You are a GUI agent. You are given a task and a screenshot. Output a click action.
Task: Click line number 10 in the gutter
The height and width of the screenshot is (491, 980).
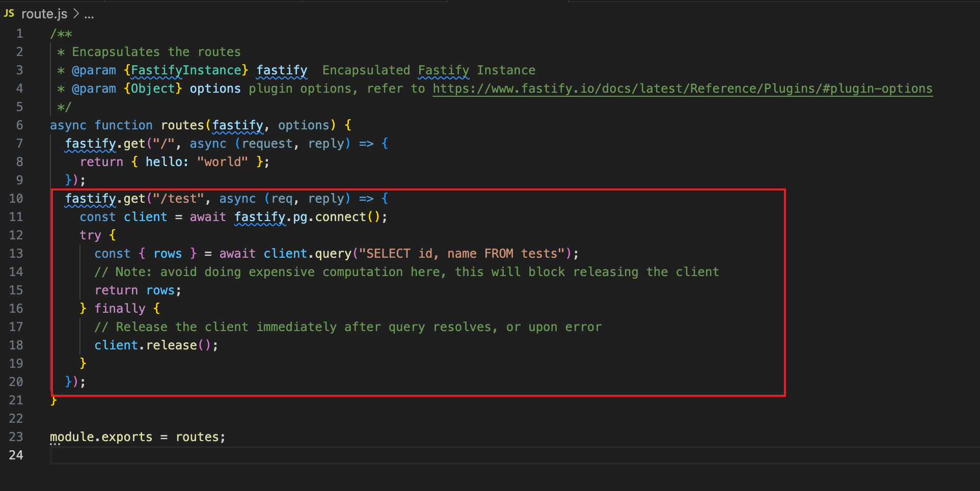point(16,198)
